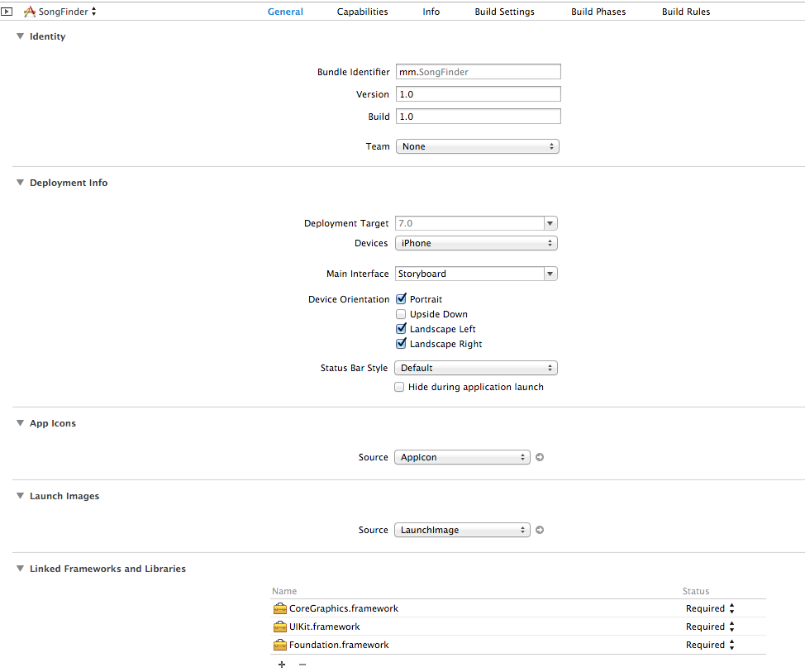Open the Capabilities tab
Image resolution: width=805 pixels, height=672 pixels.
pos(362,12)
